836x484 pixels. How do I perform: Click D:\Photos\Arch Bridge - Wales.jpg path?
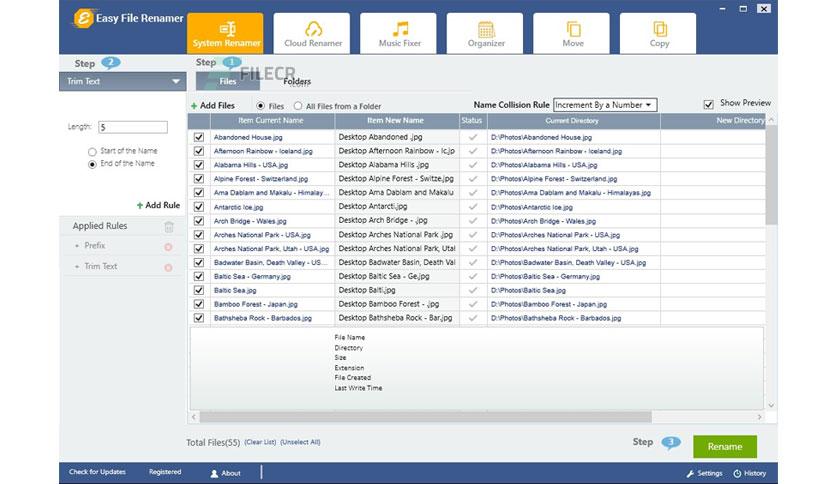tap(543, 221)
